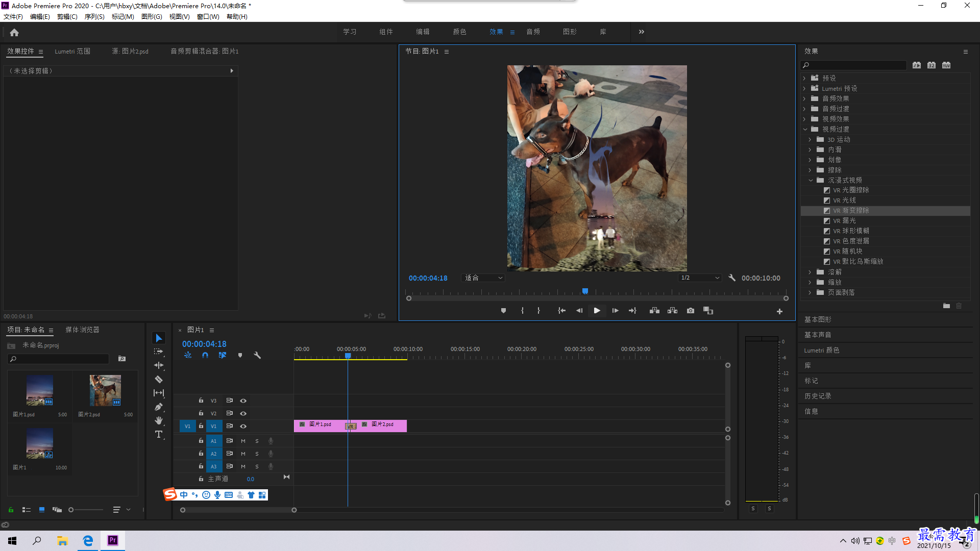Open the 窗口(W) menu
Image resolution: width=980 pixels, height=551 pixels.
[x=208, y=17]
